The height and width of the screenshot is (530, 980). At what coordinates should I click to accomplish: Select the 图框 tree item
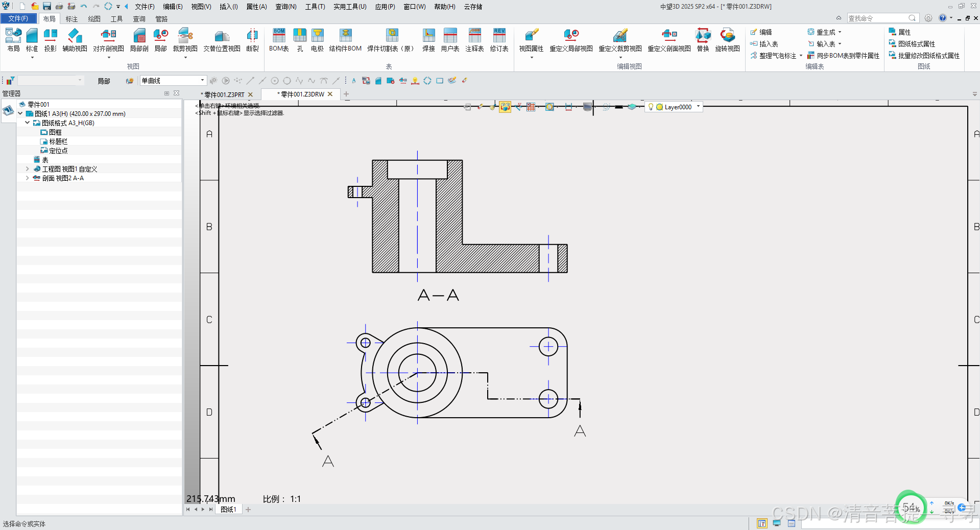(x=51, y=132)
